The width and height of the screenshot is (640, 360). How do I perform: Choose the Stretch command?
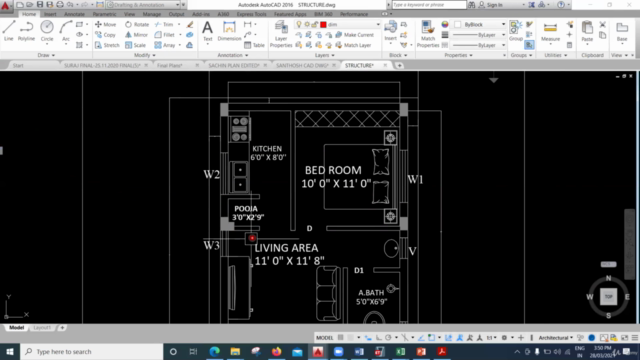[x=107, y=45]
